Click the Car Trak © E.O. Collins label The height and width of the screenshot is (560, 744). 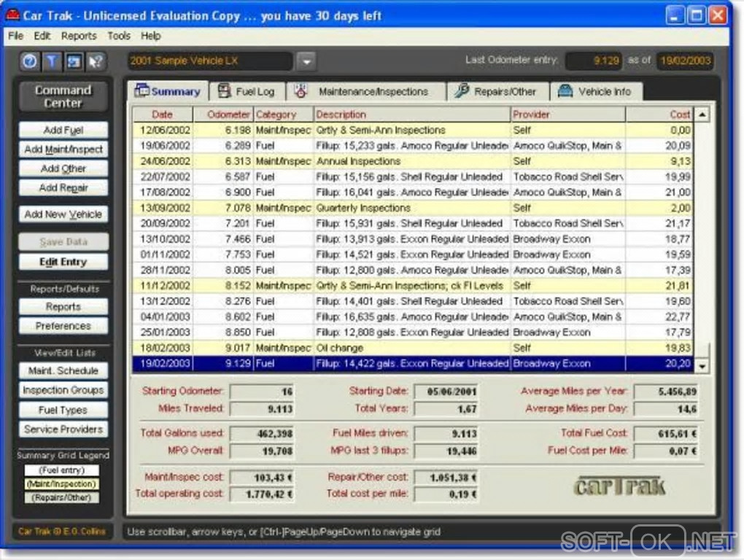62,531
